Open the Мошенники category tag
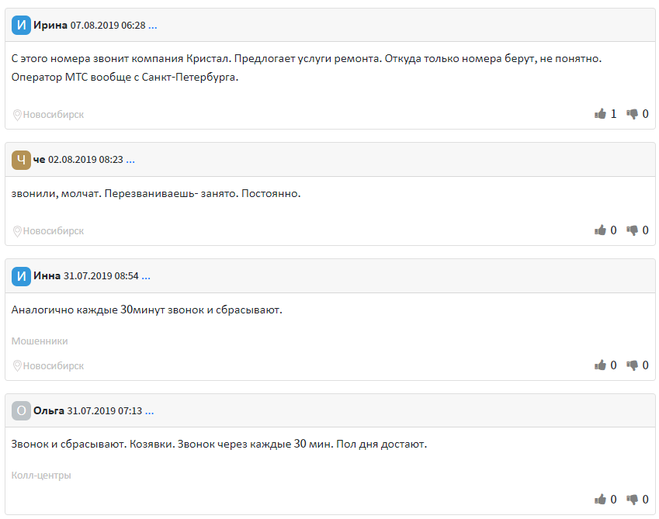The image size is (659, 519). (40, 341)
